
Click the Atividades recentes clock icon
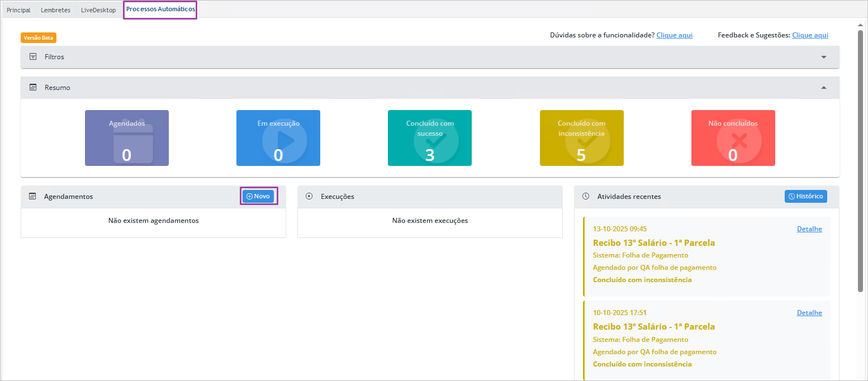pos(586,197)
